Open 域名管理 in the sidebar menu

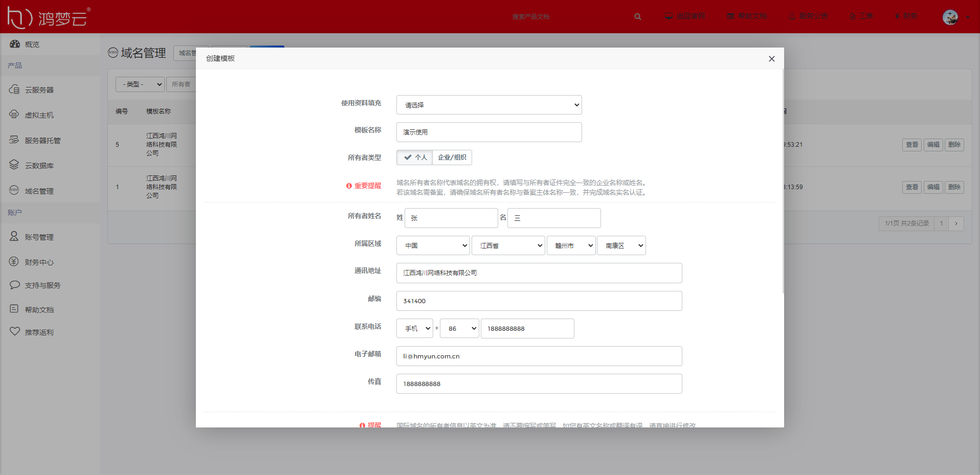[x=39, y=191]
